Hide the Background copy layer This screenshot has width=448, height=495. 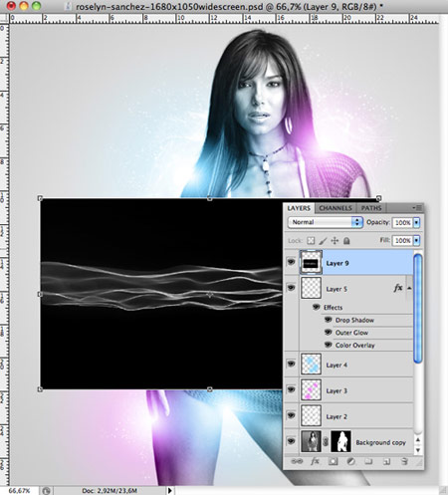(291, 441)
